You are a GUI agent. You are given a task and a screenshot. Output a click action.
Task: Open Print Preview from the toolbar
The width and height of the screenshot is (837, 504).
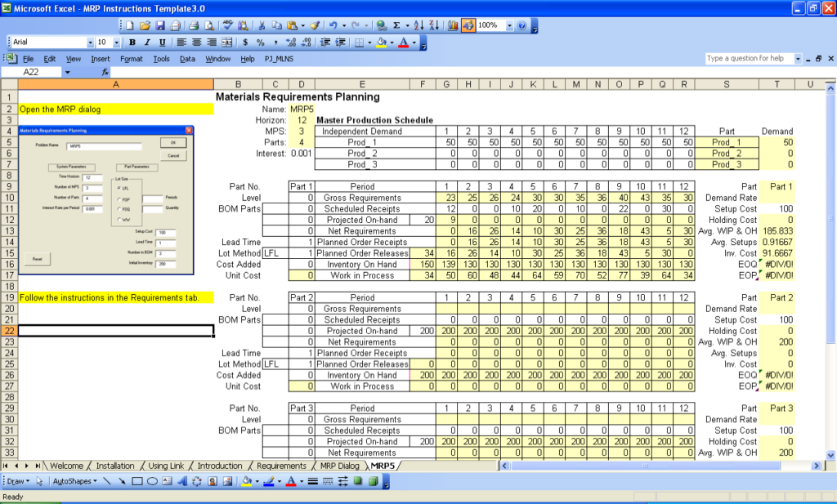(x=210, y=25)
